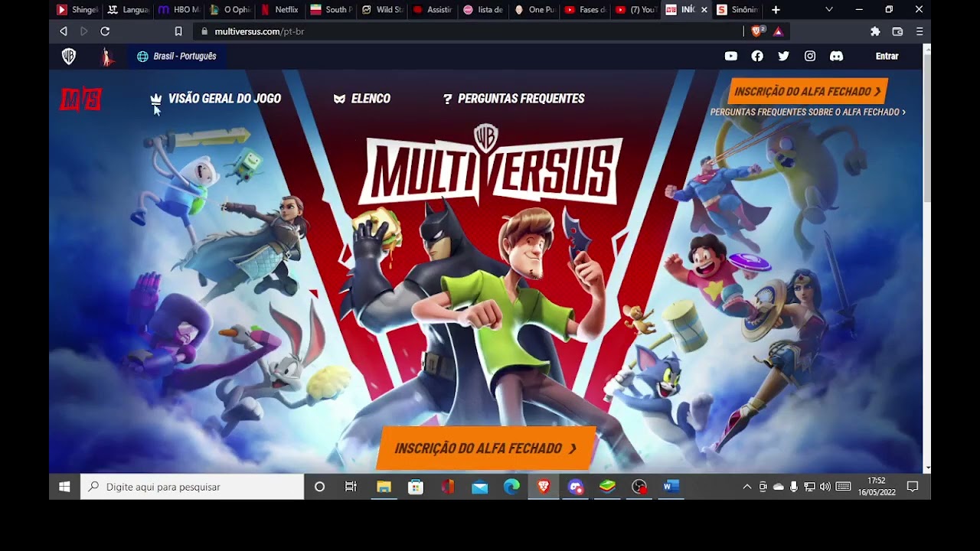This screenshot has height=551, width=980.
Task: Open the Elenco roster menu
Action: coord(362,99)
